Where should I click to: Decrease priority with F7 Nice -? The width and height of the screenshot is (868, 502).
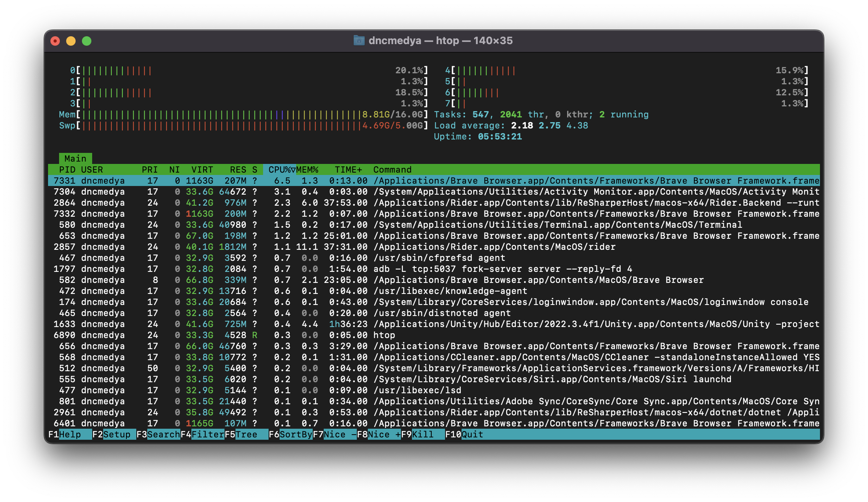pyautogui.click(x=339, y=434)
